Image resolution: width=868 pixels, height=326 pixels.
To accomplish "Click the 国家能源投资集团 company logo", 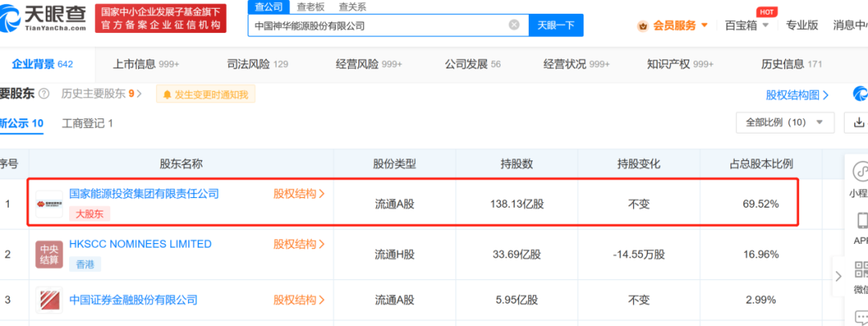I will (49, 204).
